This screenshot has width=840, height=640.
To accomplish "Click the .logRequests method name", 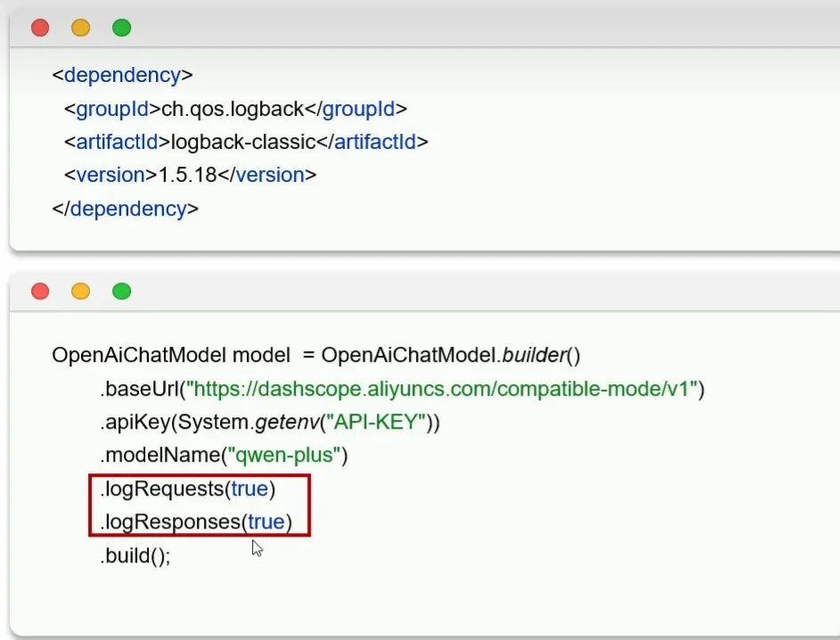I will [161, 489].
